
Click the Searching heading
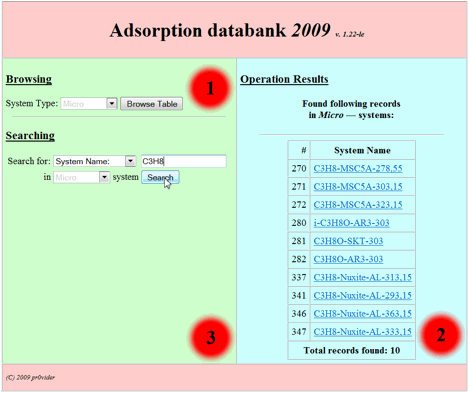click(30, 136)
